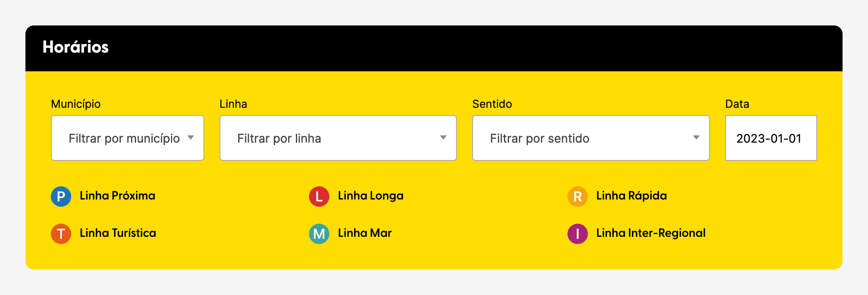Click the blue P Linha Próxima icon

click(61, 197)
